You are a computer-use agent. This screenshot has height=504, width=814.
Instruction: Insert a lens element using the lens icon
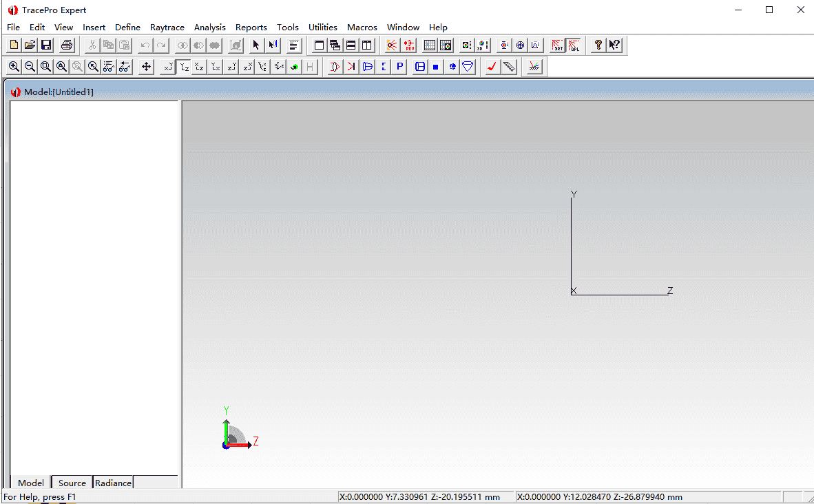(335, 67)
